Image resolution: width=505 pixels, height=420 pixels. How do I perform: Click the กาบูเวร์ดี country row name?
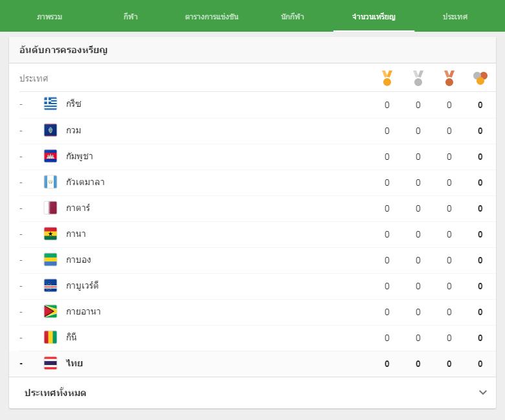[x=82, y=285]
